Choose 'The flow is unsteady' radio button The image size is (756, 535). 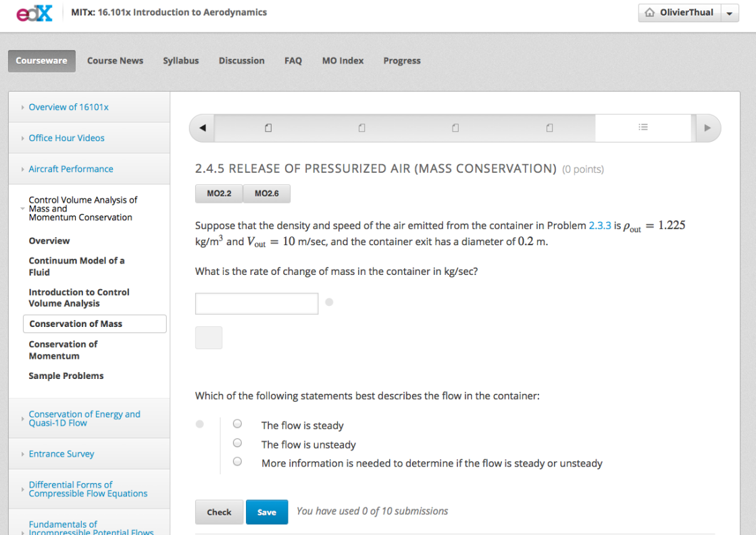pos(237,443)
